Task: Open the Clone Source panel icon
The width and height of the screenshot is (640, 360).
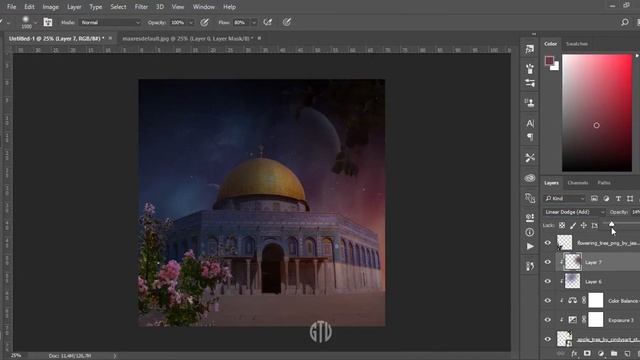Action: click(x=530, y=102)
